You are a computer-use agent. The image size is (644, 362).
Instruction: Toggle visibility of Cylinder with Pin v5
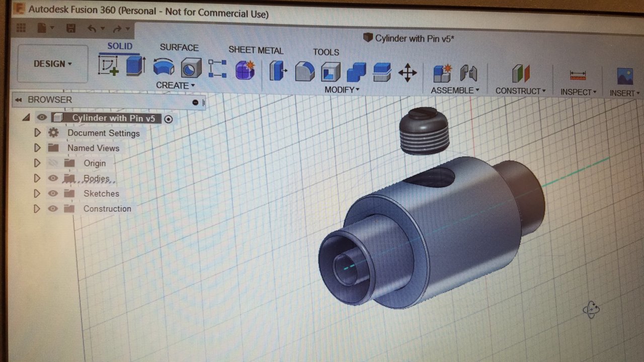point(42,118)
